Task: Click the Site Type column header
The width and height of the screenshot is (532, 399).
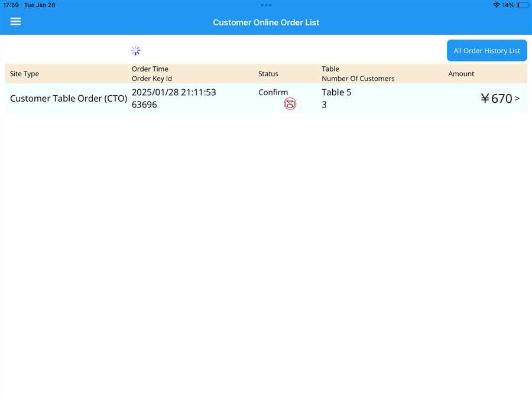Action: point(24,74)
